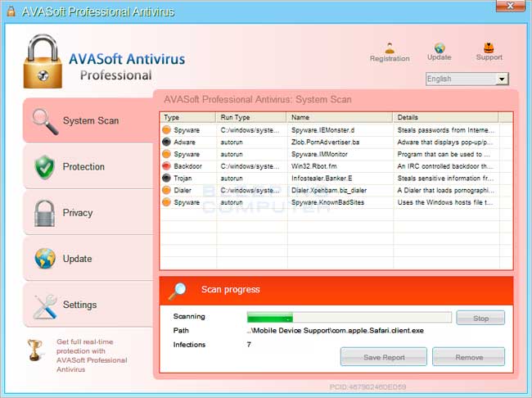The image size is (532, 398).
Task: Click the green shield Protection icon
Action: point(44,167)
